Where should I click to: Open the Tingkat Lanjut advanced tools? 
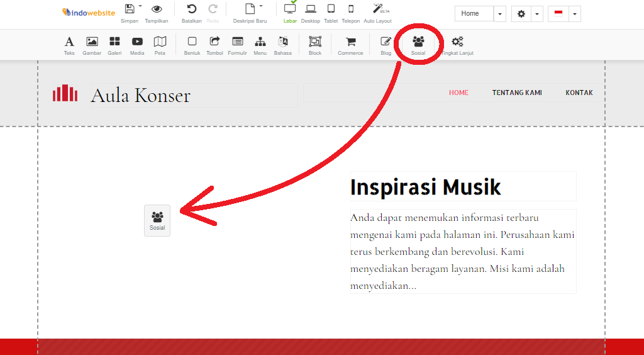[457, 45]
